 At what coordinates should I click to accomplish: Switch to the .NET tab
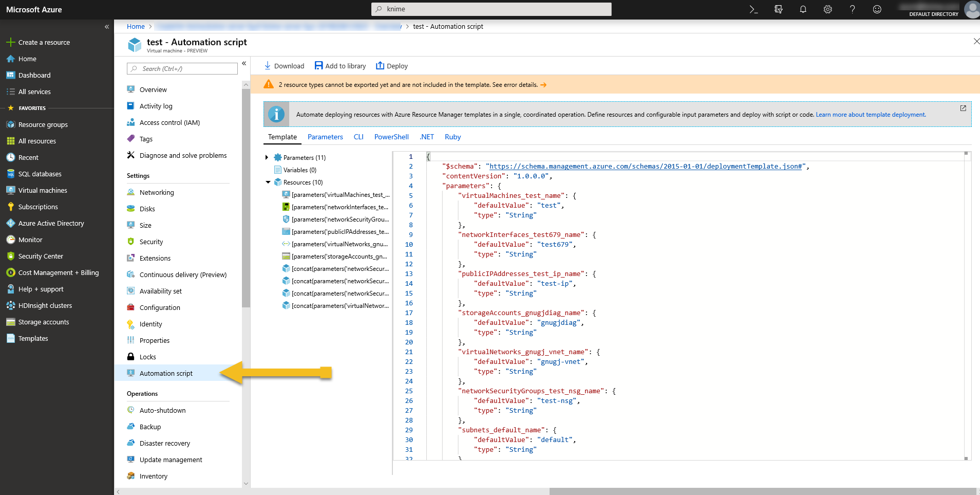tap(427, 137)
